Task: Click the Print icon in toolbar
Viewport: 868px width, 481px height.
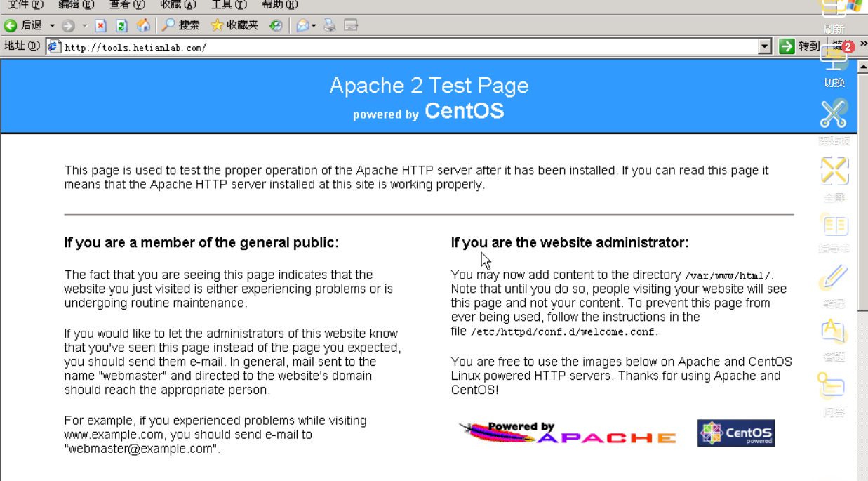Action: 330,26
